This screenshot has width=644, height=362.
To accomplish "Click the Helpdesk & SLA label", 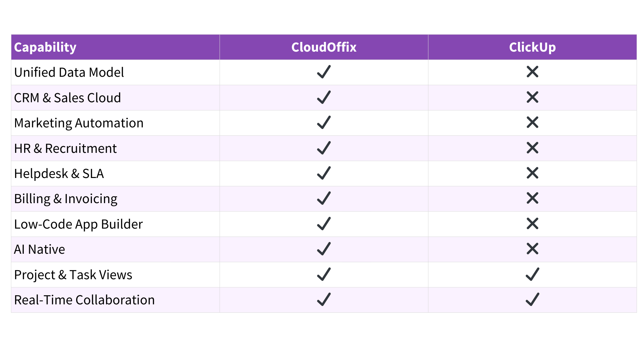I will [59, 174].
